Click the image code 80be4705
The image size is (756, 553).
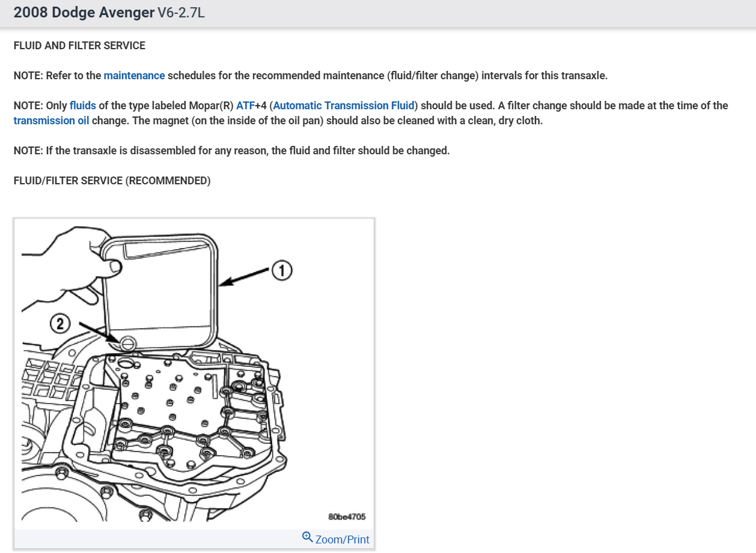pyautogui.click(x=347, y=516)
